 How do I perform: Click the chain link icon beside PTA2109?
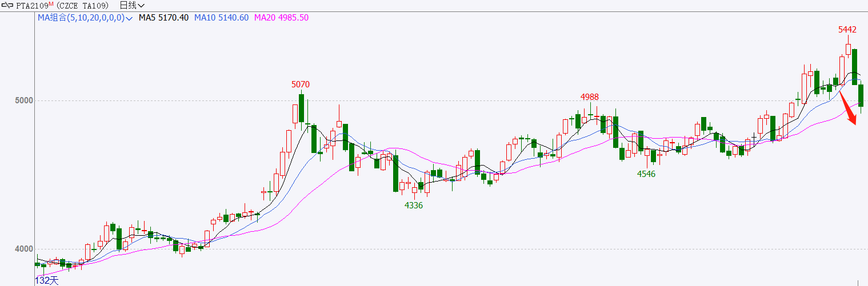click(7, 5)
